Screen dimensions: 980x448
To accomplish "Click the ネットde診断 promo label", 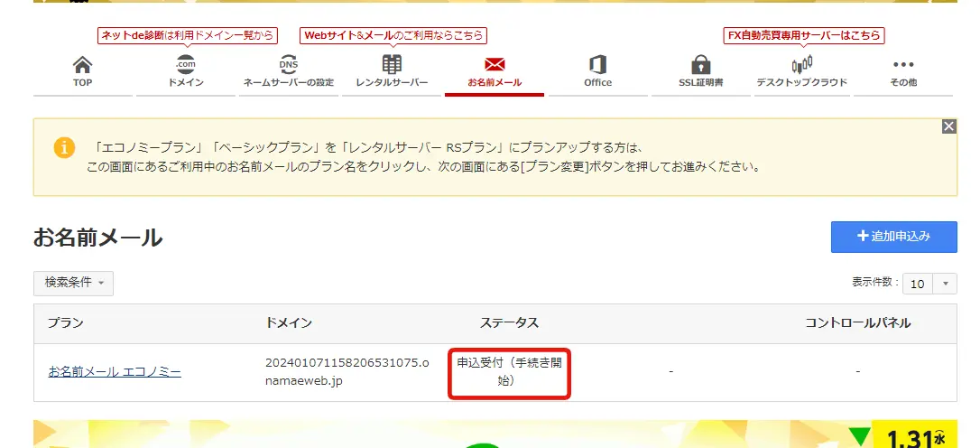I will 187,36.
